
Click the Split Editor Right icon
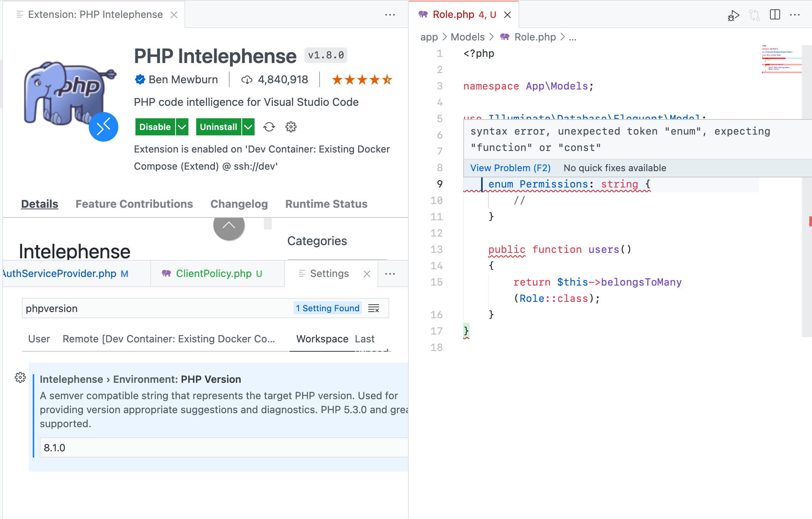pos(775,15)
